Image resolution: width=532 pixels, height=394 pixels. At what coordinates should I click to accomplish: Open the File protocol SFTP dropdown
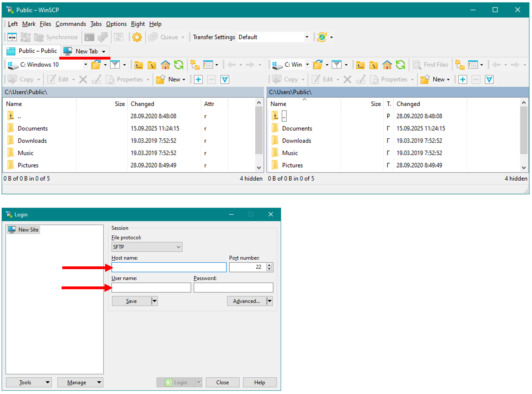(147, 247)
